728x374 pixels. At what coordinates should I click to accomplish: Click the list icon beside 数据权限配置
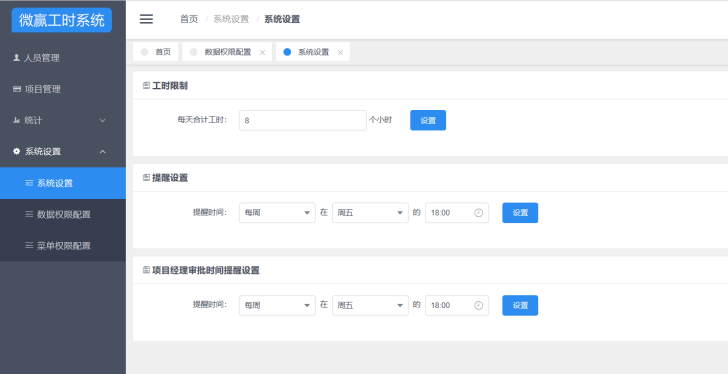coord(29,214)
